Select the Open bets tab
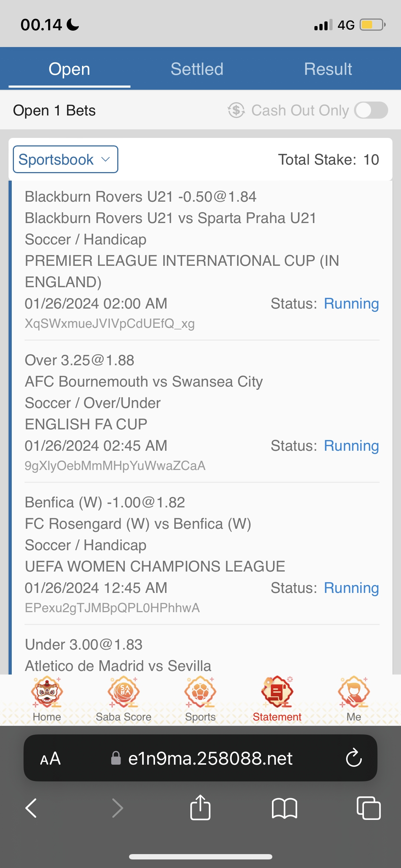The height and width of the screenshot is (868, 401). click(x=70, y=69)
